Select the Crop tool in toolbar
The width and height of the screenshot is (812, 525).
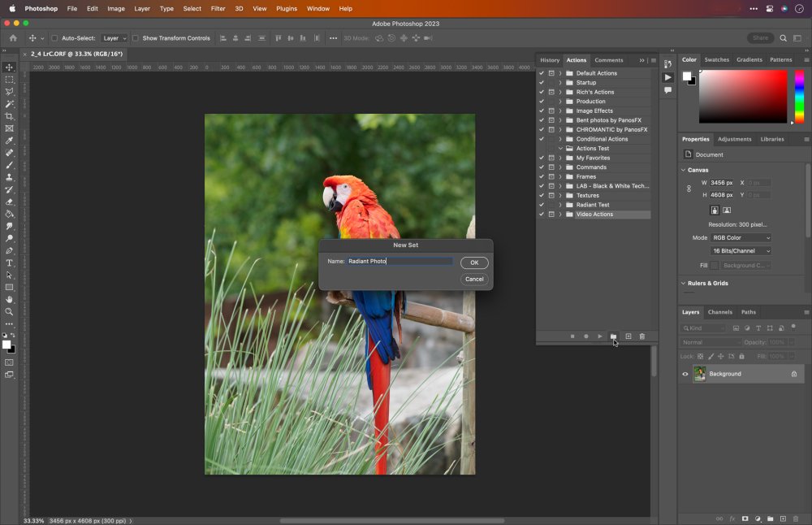tap(10, 116)
